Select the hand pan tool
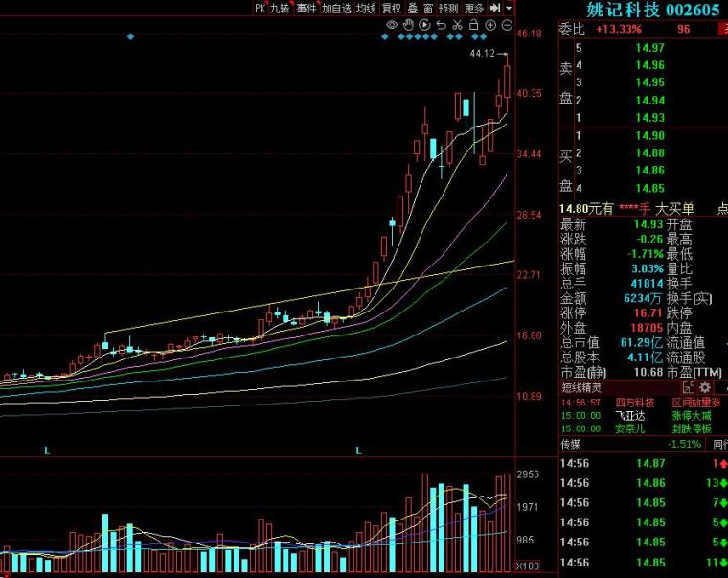 point(408,25)
